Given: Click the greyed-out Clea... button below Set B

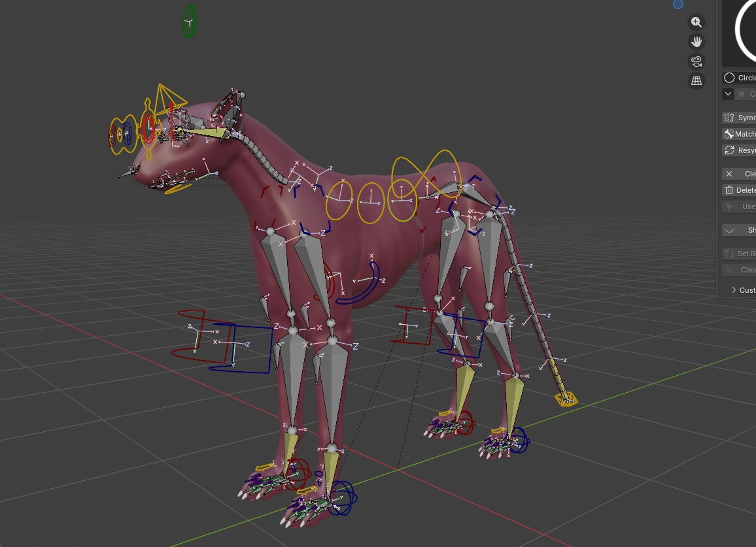Looking at the screenshot, I should coord(739,270).
